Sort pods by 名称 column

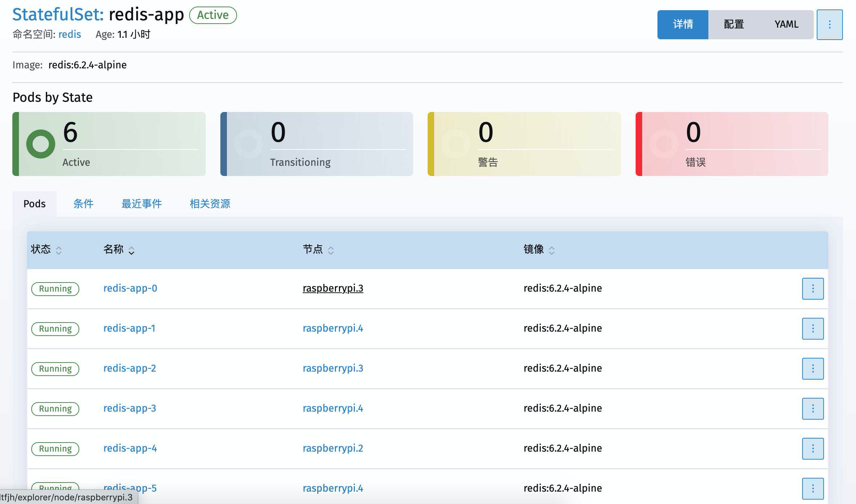pos(119,250)
